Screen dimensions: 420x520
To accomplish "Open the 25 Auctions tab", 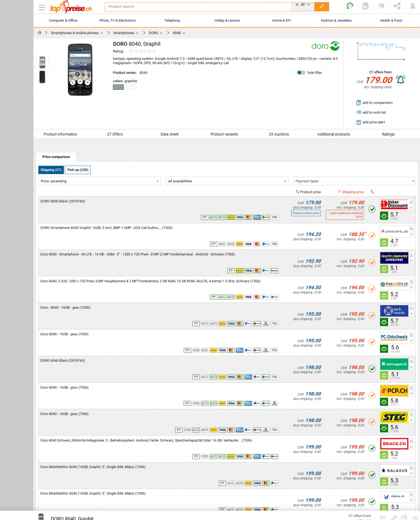I will coord(279,134).
